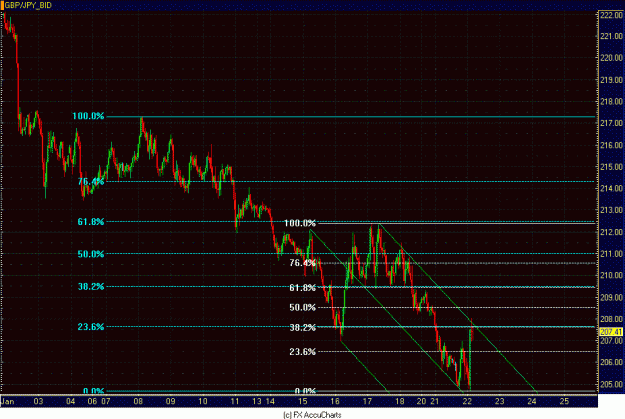Choose the 20 date on time axis
This screenshot has height=419, width=625.
click(421, 401)
